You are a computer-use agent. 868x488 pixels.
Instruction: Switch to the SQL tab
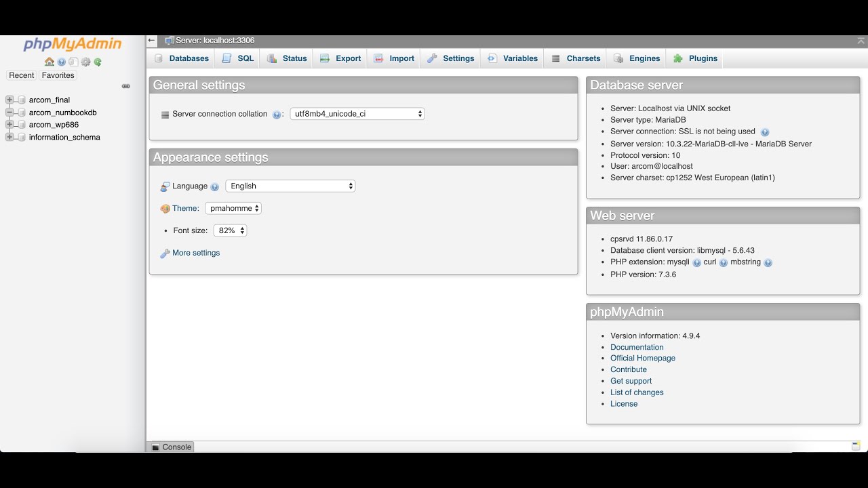[x=237, y=58]
